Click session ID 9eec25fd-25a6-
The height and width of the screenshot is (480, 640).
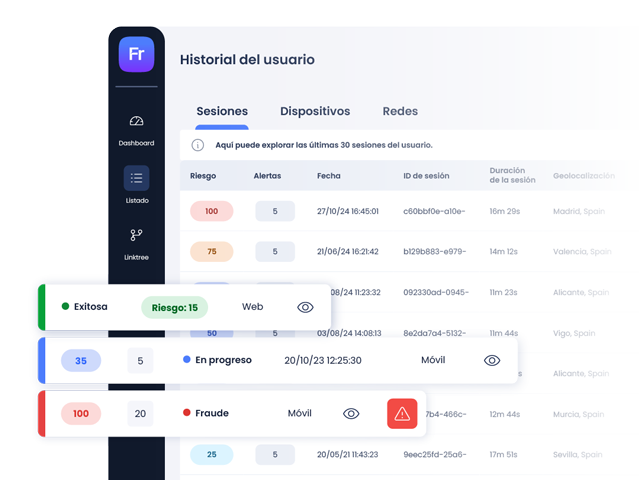434,454
